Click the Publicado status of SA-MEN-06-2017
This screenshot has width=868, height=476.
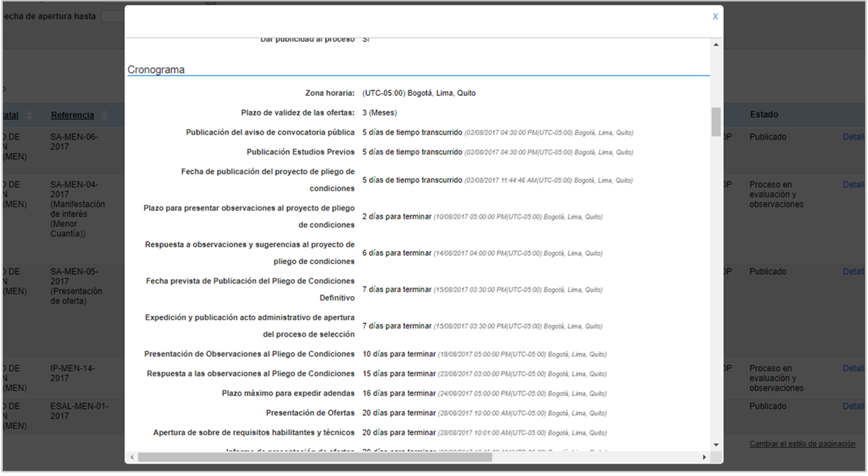(768, 137)
